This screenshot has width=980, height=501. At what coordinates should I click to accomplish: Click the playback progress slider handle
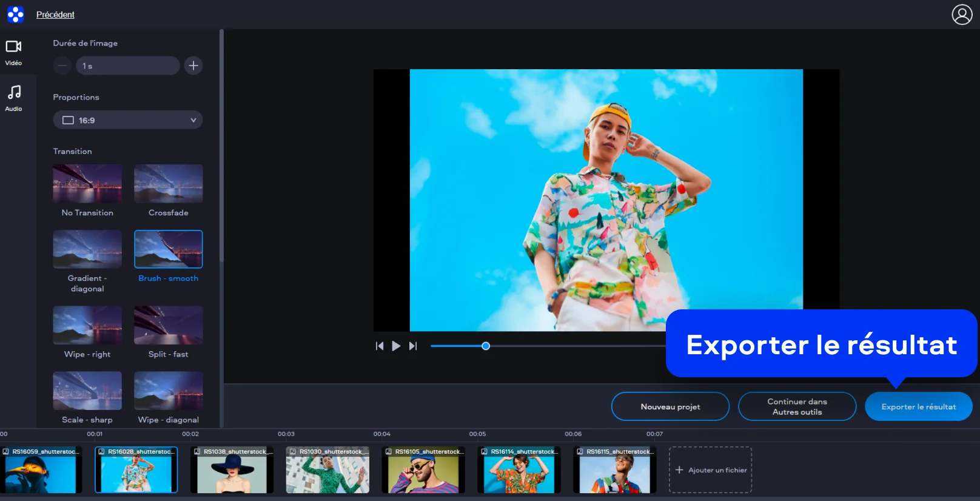coord(486,346)
